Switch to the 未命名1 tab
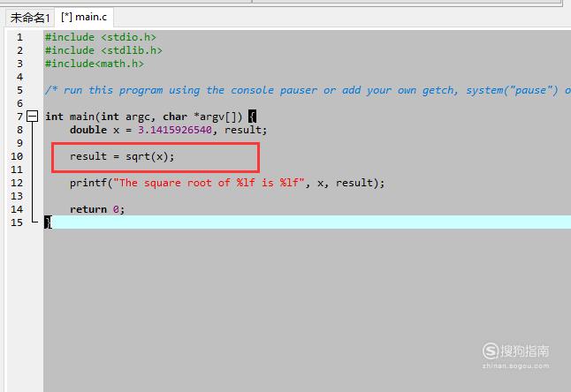This screenshot has width=571, height=392. coord(30,18)
